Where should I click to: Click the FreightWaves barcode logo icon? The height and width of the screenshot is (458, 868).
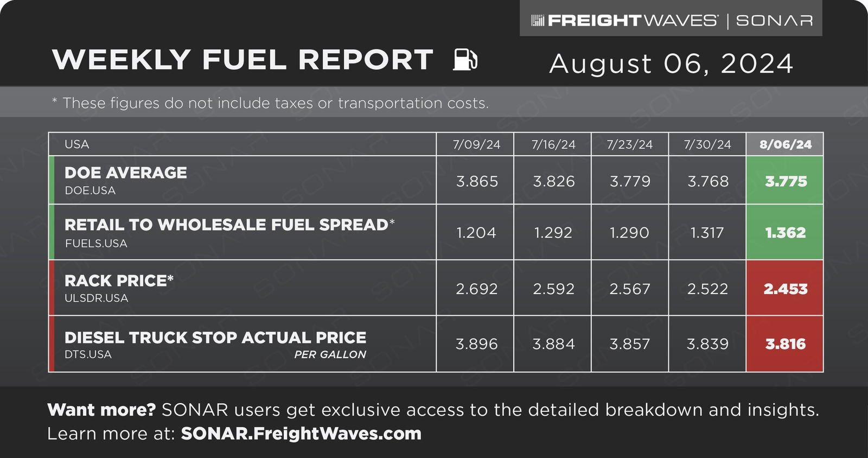point(537,21)
